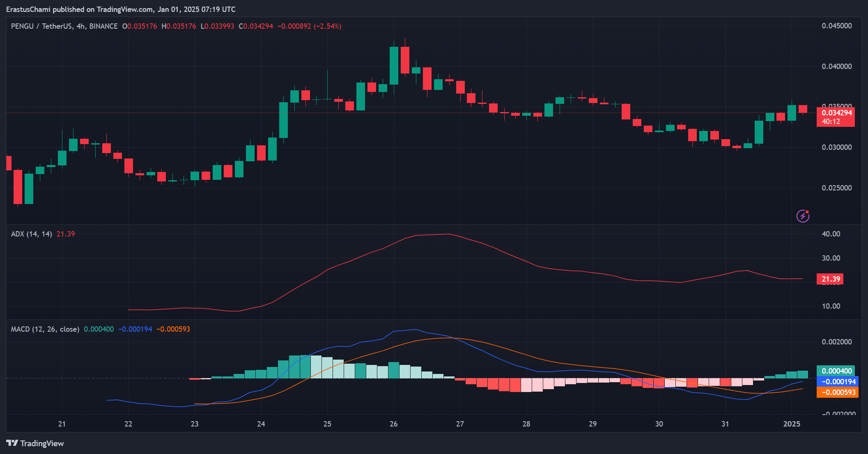868x454 pixels.
Task: Click the blue MACD legend value -0.000194
Action: [135, 329]
